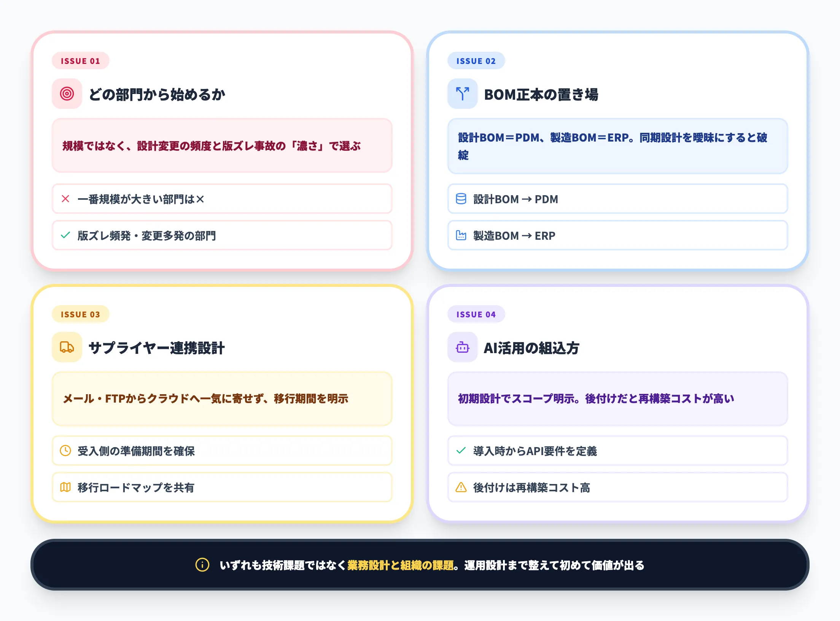Screen dimensions: 840x621
Task: Select the robot icon beside AI活用の組込方
Action: pyautogui.click(x=462, y=347)
